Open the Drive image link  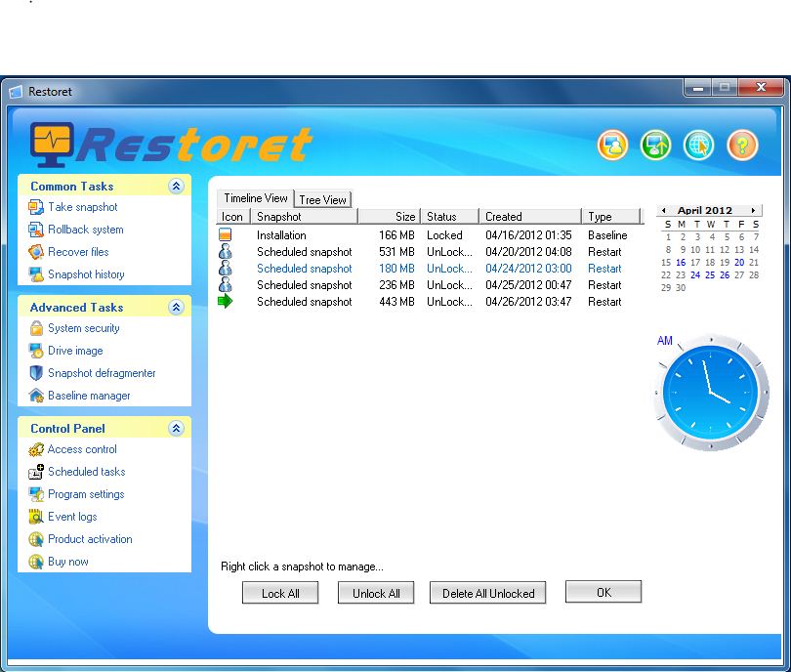(x=75, y=351)
